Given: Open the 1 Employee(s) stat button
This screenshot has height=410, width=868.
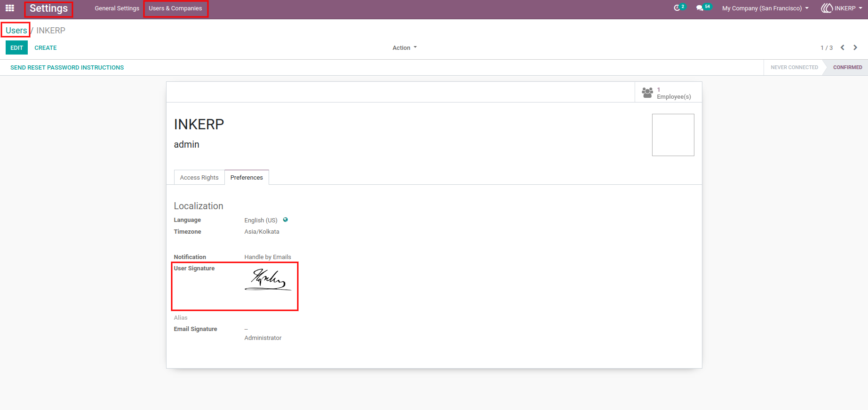Looking at the screenshot, I should (668, 93).
